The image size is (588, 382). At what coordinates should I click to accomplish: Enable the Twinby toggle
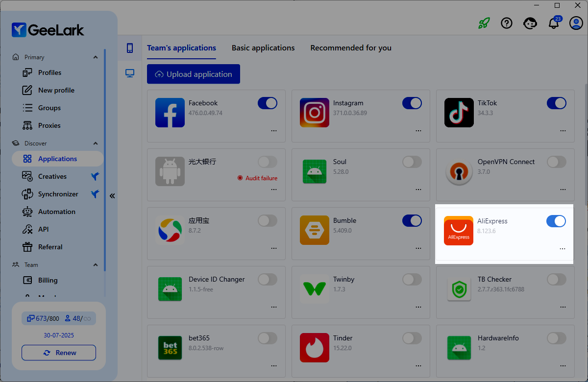click(412, 279)
